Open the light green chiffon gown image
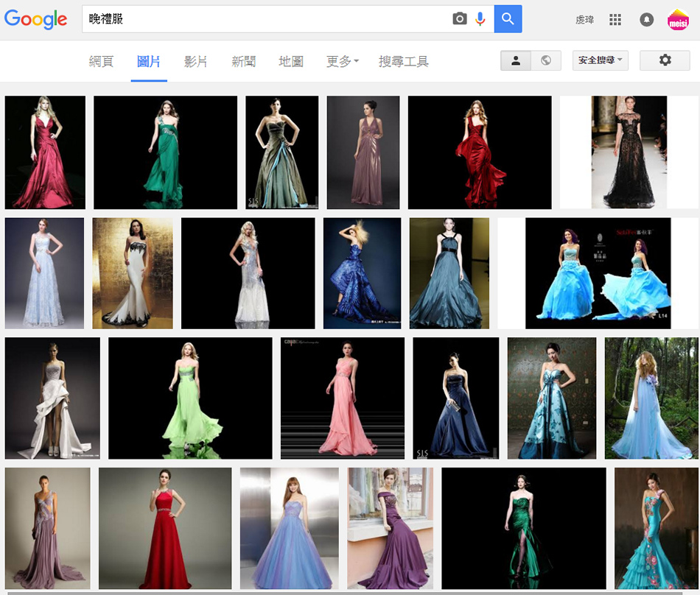700x595 pixels. [x=190, y=398]
